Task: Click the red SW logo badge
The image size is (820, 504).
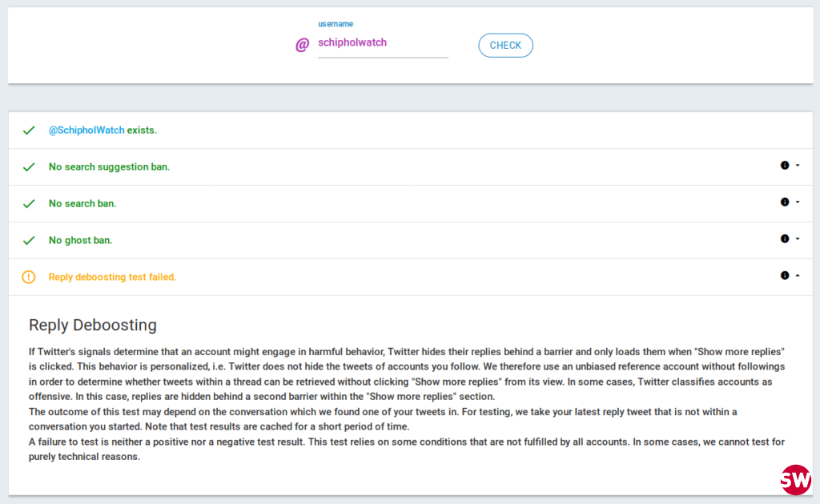Action: click(795, 480)
